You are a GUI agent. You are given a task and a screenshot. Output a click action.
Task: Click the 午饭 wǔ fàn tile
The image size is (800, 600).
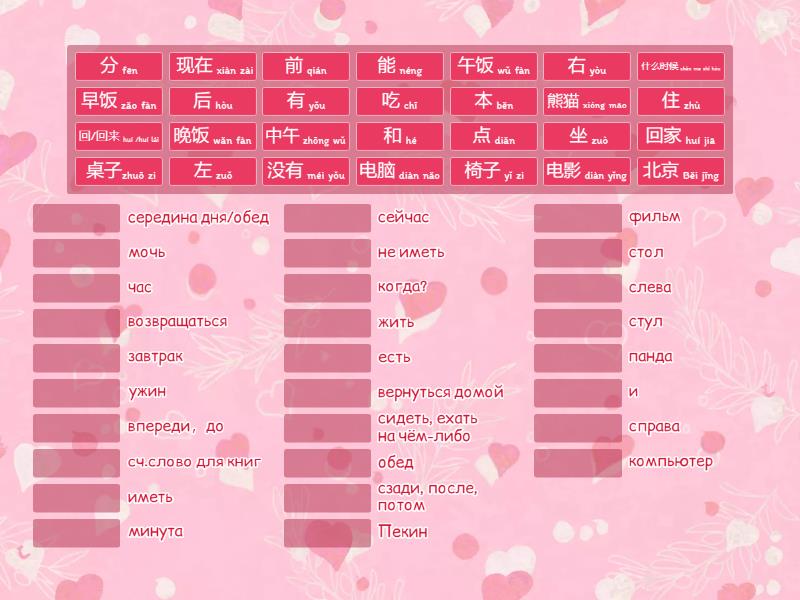(493, 67)
